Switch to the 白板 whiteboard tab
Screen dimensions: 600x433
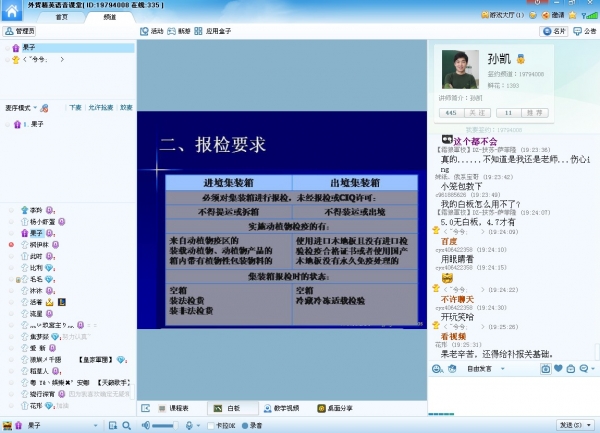coord(226,408)
